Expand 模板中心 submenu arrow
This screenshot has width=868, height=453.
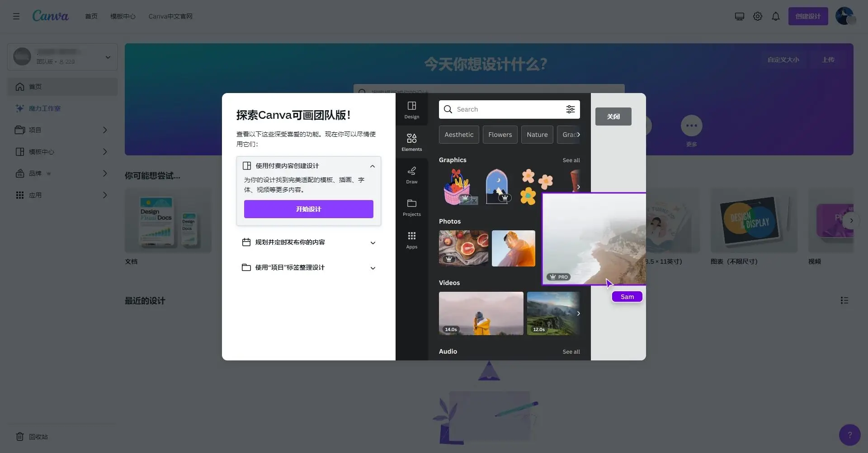[105, 152]
